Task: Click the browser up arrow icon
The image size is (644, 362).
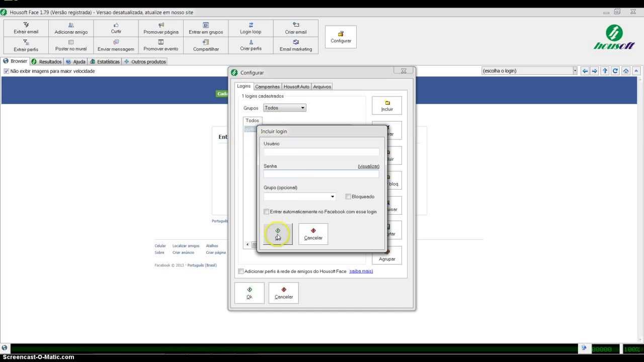Action: click(605, 71)
